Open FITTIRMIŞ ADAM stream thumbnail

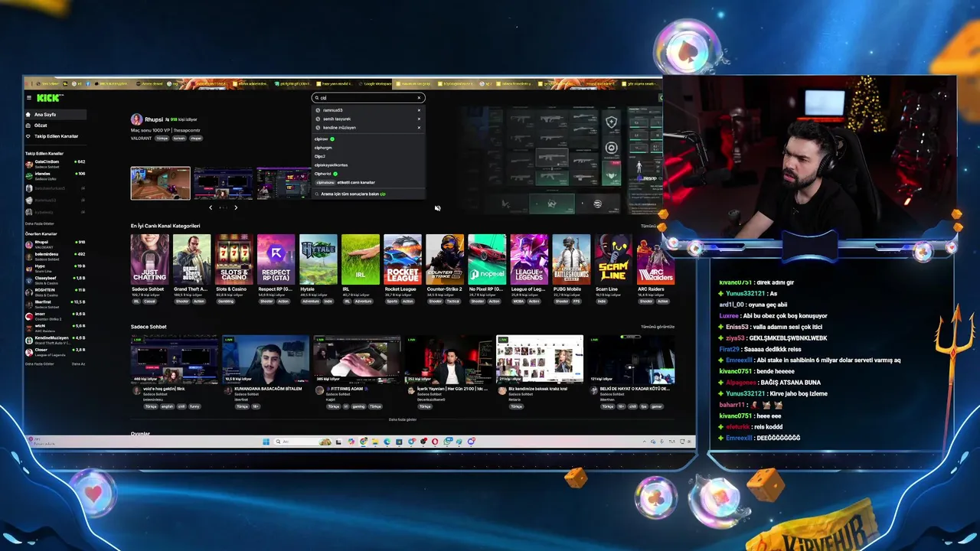357,359
